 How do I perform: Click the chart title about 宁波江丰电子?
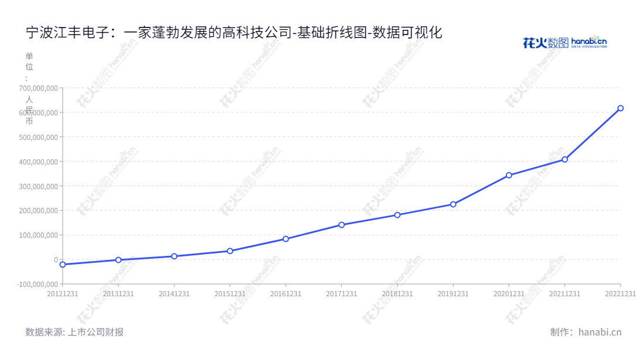click(x=234, y=32)
